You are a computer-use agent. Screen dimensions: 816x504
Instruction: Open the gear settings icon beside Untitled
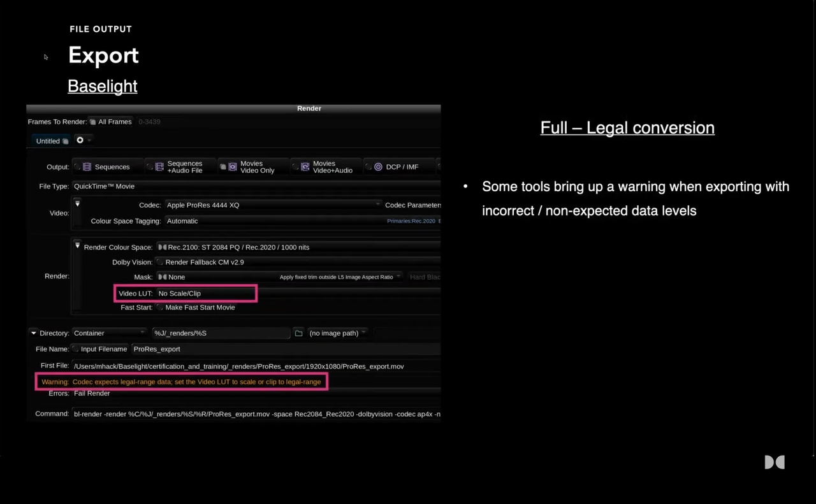80,140
